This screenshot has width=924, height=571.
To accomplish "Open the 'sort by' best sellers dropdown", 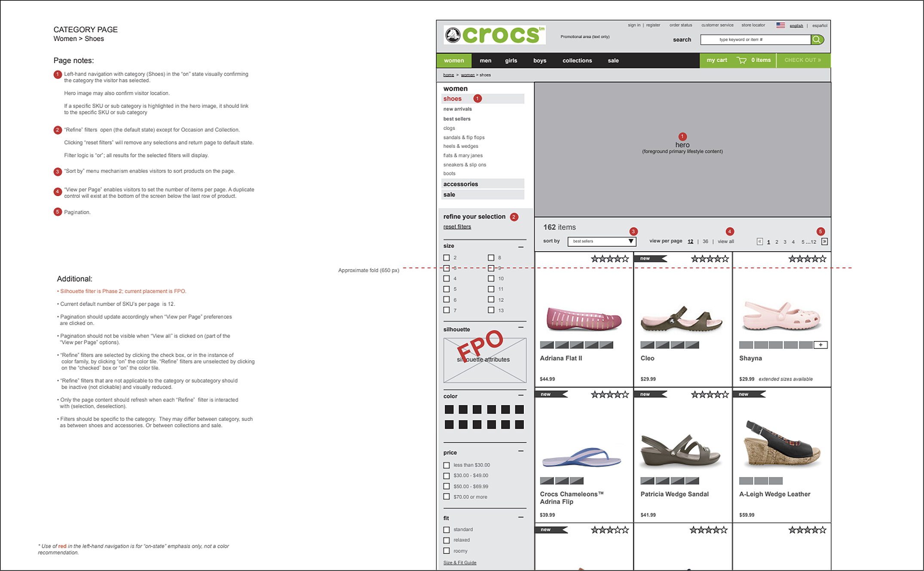I will click(602, 241).
